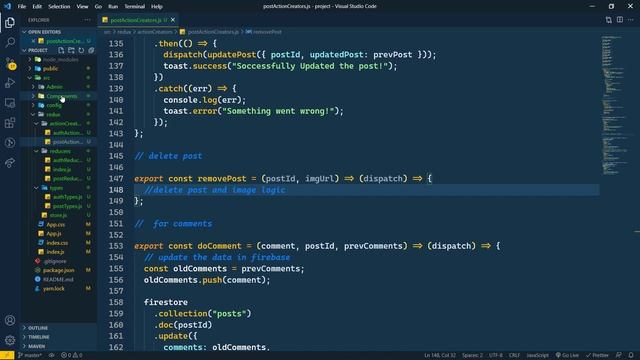Viewport: 640px width, 360px height.
Task: Click the Open Changes icon in editor toolbar
Action: click(x=609, y=20)
